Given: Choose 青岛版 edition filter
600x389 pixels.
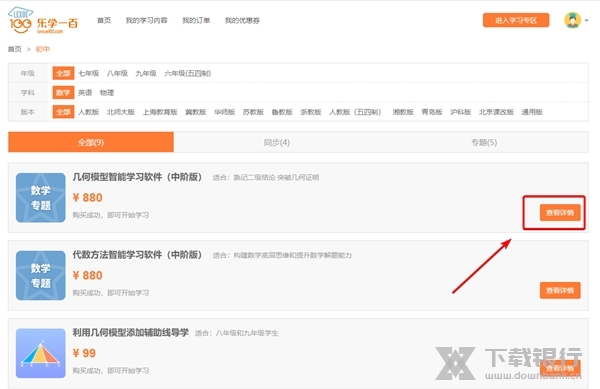Looking at the screenshot, I should point(432,112).
